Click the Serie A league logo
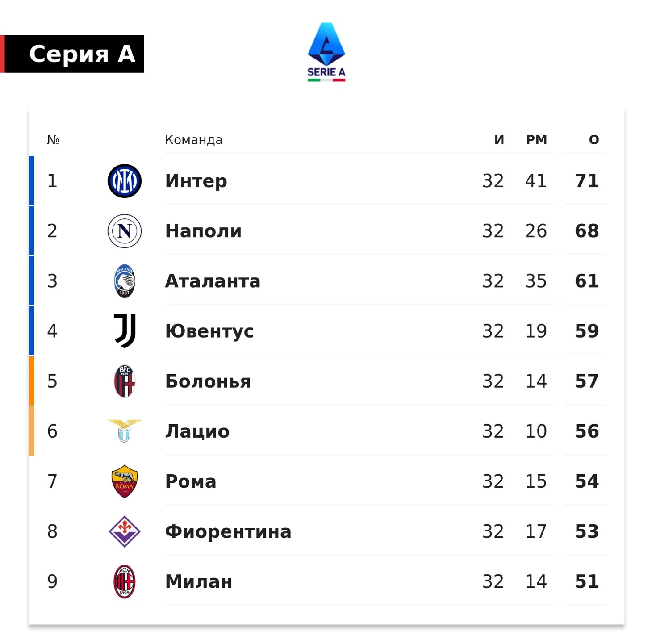Viewport: 652px width, 644px height. click(x=326, y=52)
